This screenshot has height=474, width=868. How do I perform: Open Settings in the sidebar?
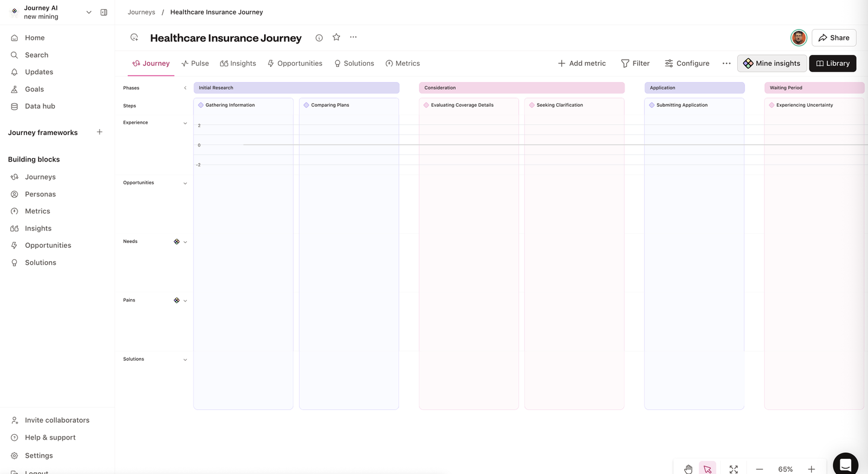pos(39,455)
